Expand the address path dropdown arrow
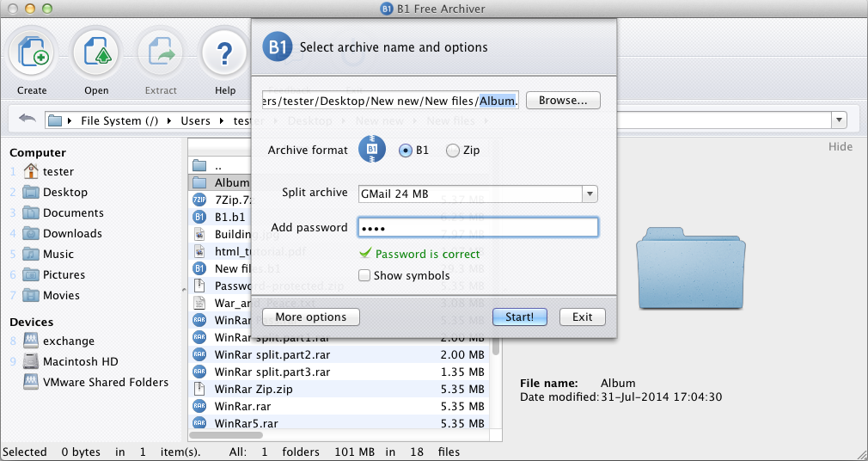Screen dimensions: 868x461 tap(838, 120)
